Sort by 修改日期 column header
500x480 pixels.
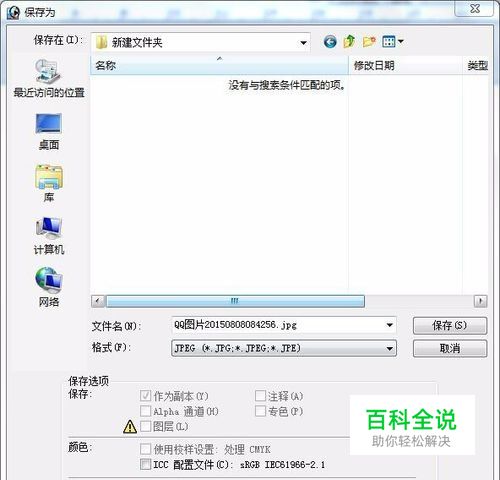[405, 65]
